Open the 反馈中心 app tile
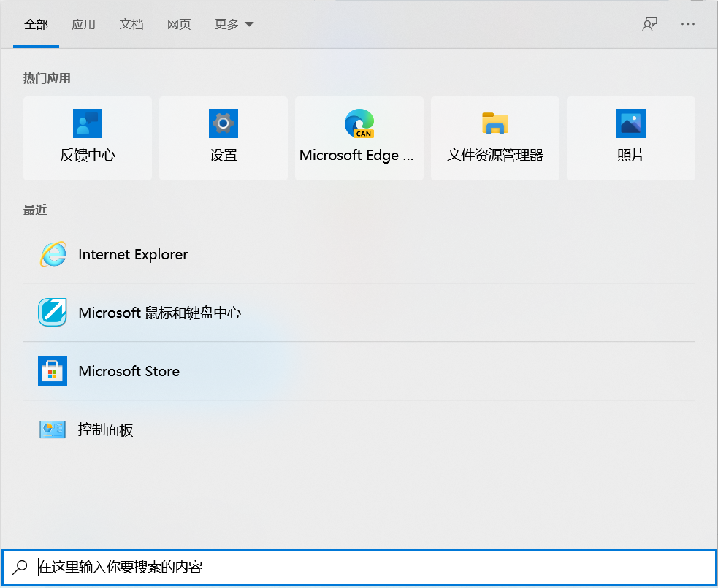 pyautogui.click(x=88, y=138)
